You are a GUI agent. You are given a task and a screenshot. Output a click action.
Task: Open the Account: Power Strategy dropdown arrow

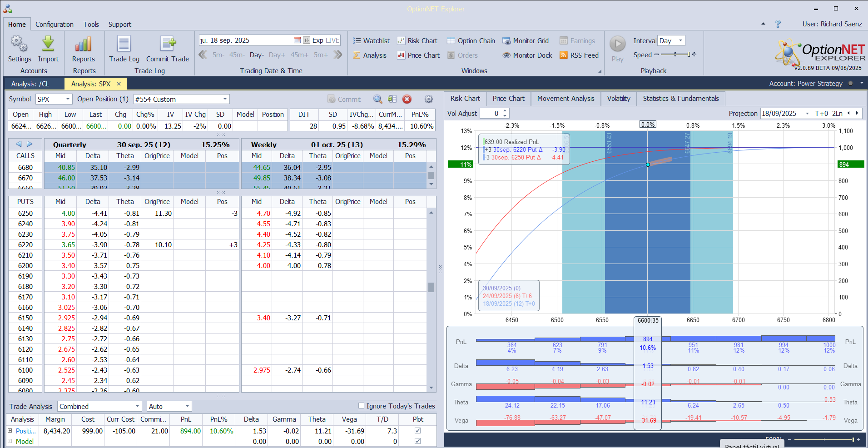(862, 83)
